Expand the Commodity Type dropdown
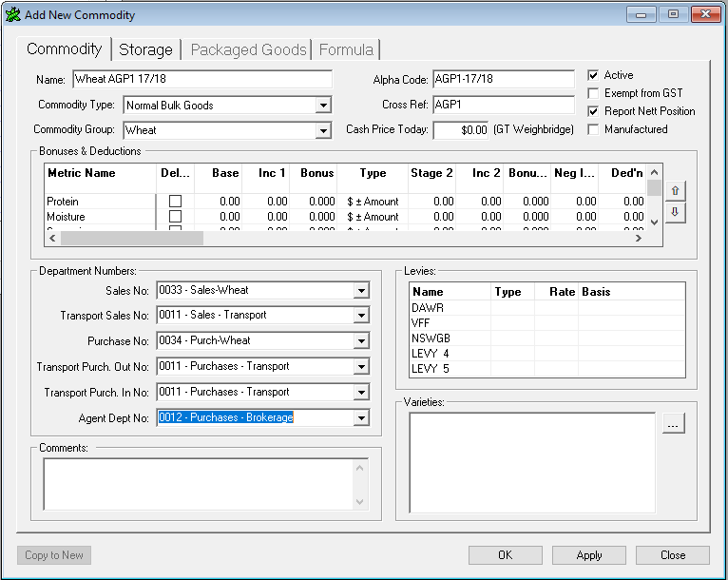The width and height of the screenshot is (728, 580). 323,106
